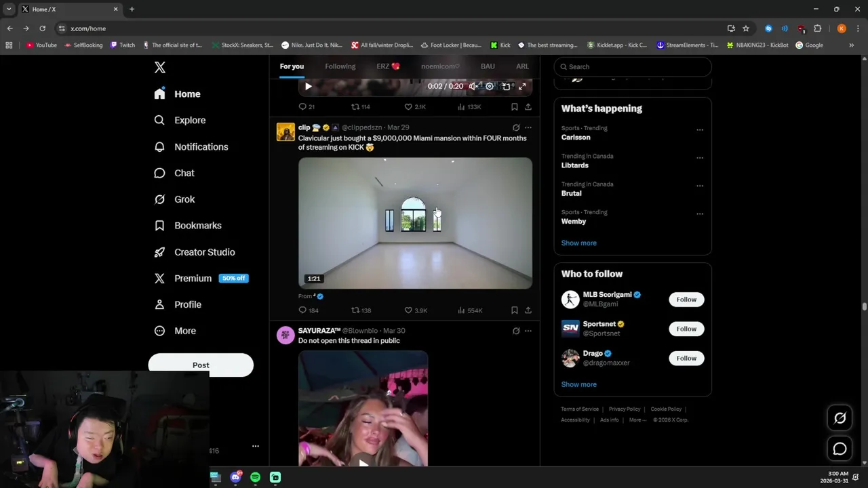
Task: Open Spotify from taskbar
Action: point(256,477)
